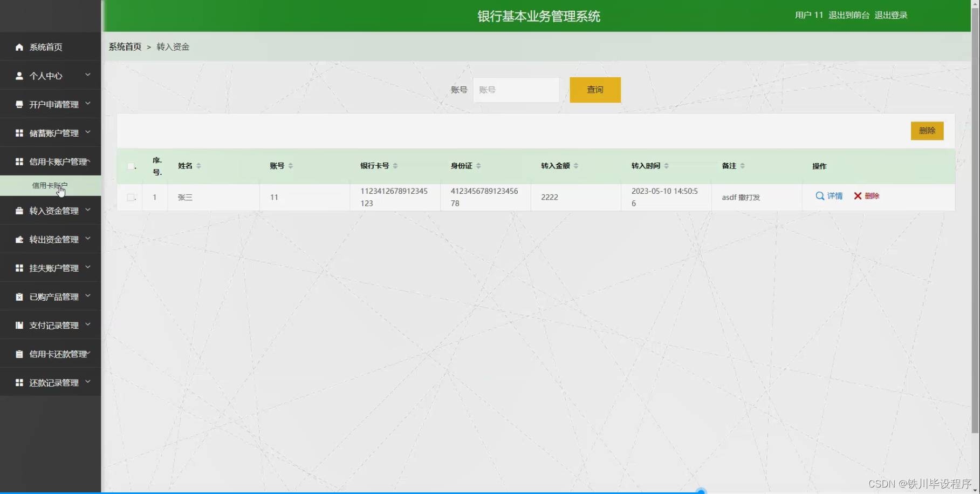The width and height of the screenshot is (980, 494).
Task: Click 用户 11 in the header
Action: click(809, 15)
